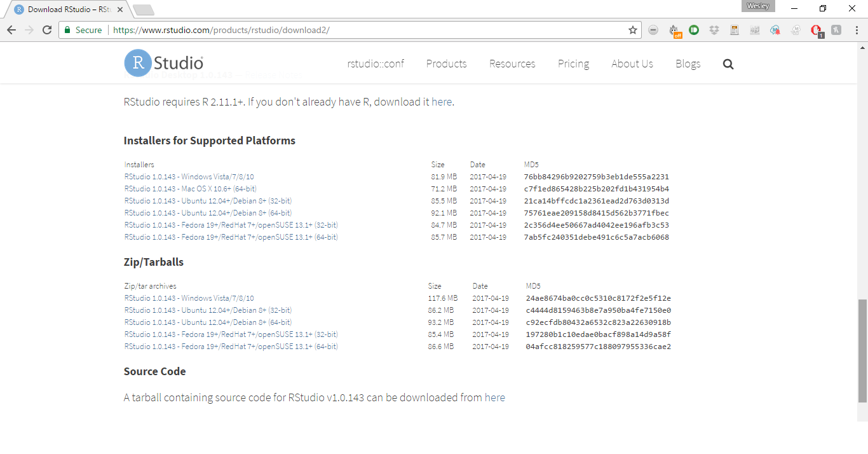This screenshot has height=454, width=868.
Task: Click the RStudio logo in header
Action: point(164,63)
